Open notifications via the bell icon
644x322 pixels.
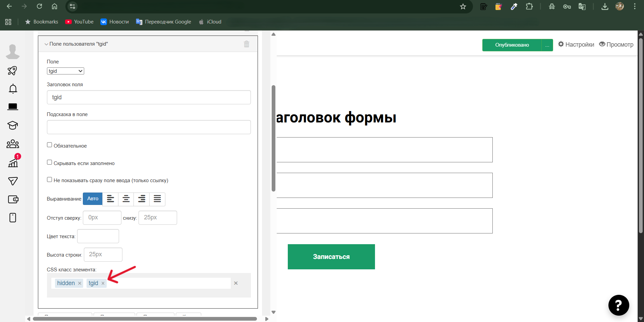click(12, 89)
